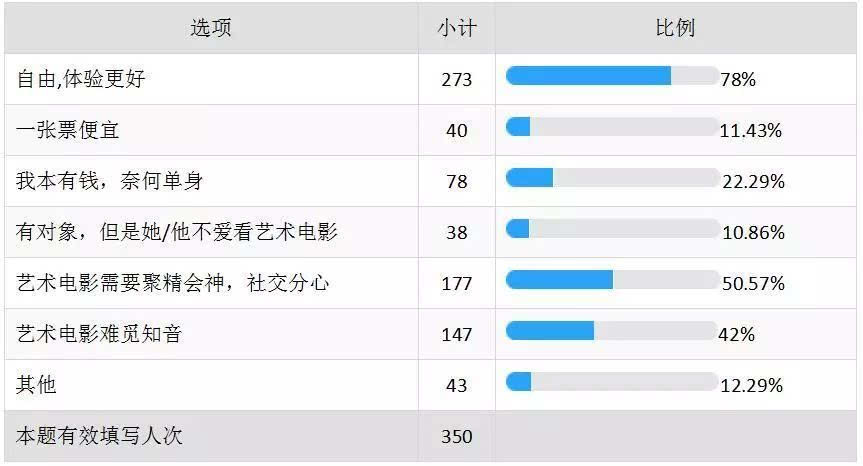Click the progress bar for 11.43%
This screenshot has width=863, height=466.
click(612, 127)
